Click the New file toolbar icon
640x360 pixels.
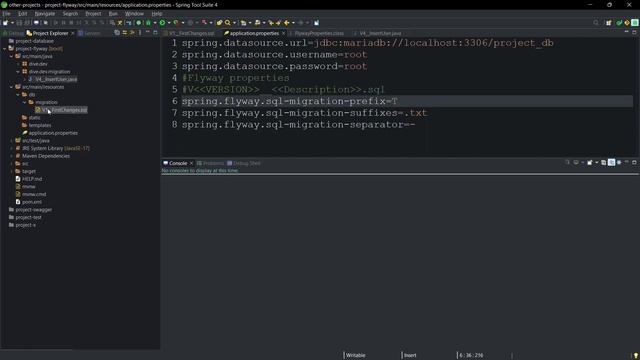point(5,23)
